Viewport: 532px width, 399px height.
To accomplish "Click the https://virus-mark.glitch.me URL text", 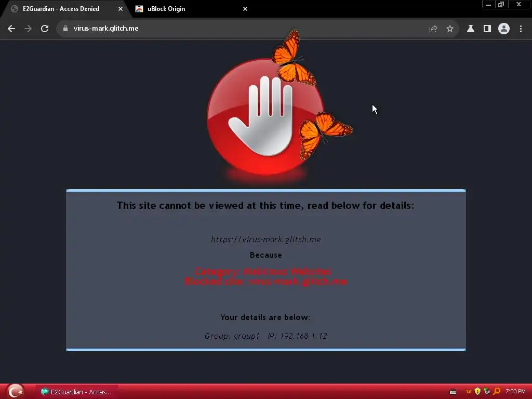I will tap(265, 240).
